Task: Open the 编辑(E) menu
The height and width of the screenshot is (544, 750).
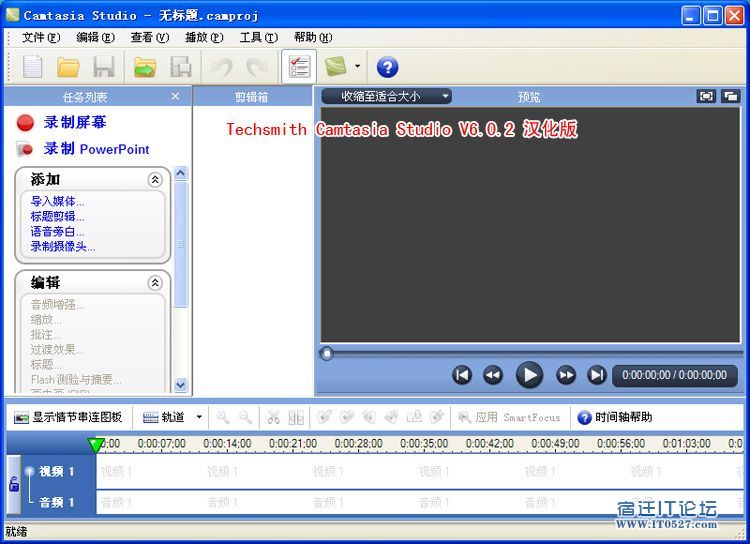Action: 95,37
